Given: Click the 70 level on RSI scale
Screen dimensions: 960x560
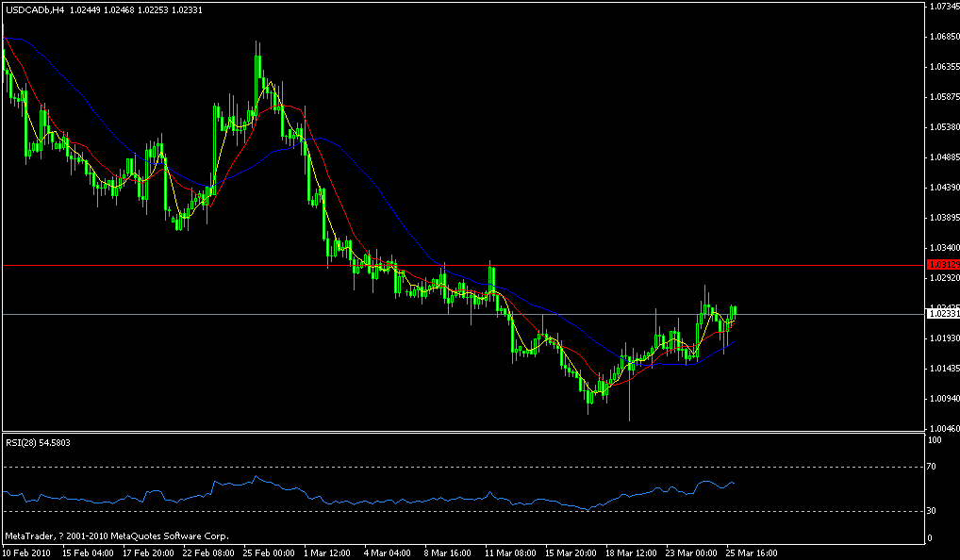Looking at the screenshot, I should tap(931, 467).
